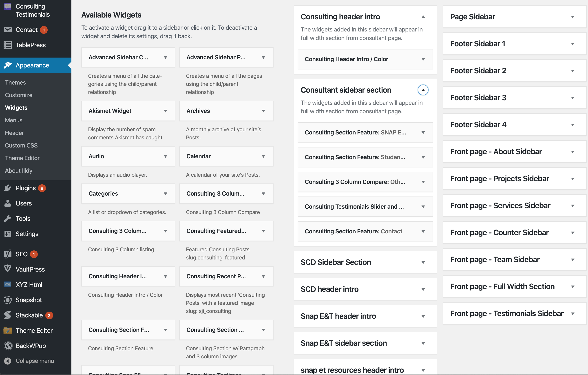The image size is (588, 375).
Task: Click the TablePress table icon
Action: tap(8, 45)
